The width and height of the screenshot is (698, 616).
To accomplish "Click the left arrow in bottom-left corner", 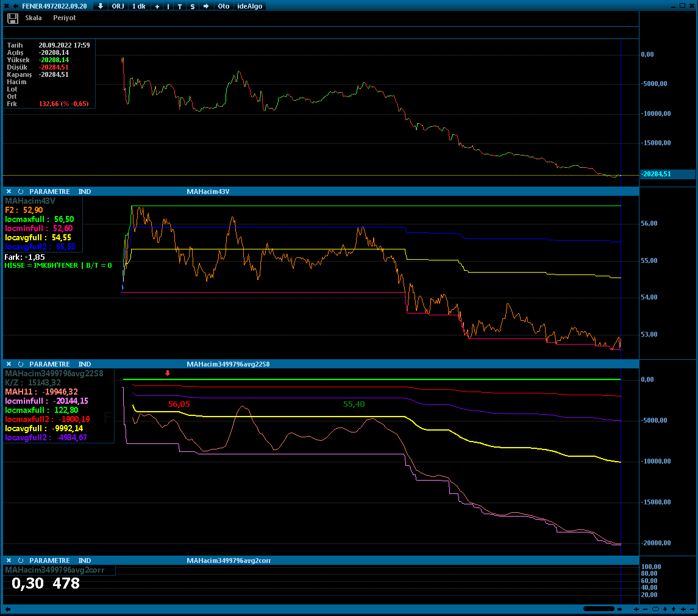I will (7, 609).
